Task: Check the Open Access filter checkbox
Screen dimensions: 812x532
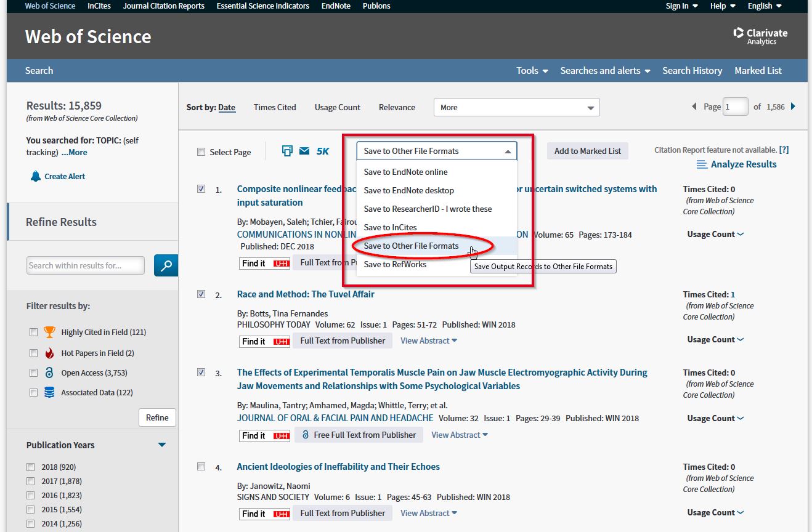Action: point(33,373)
